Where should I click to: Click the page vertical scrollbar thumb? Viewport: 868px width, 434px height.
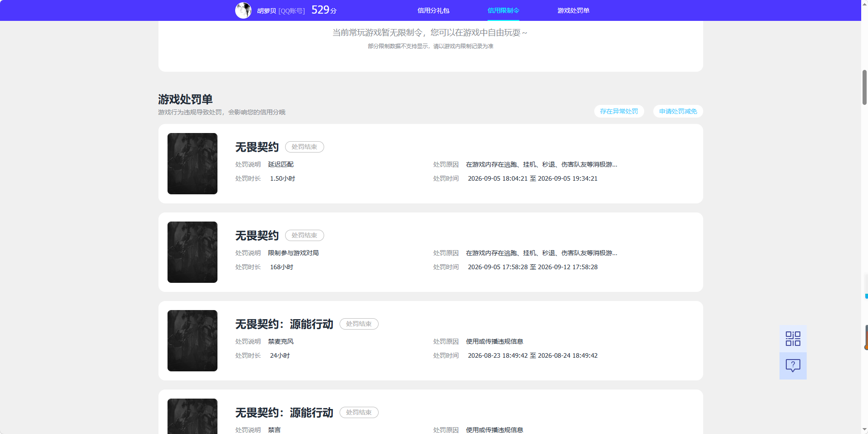[864, 87]
